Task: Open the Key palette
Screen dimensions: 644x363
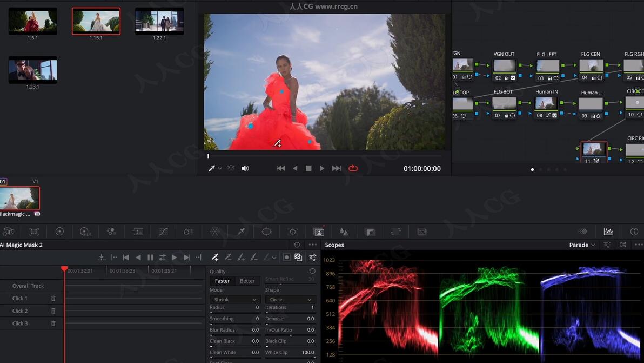Action: (370, 232)
